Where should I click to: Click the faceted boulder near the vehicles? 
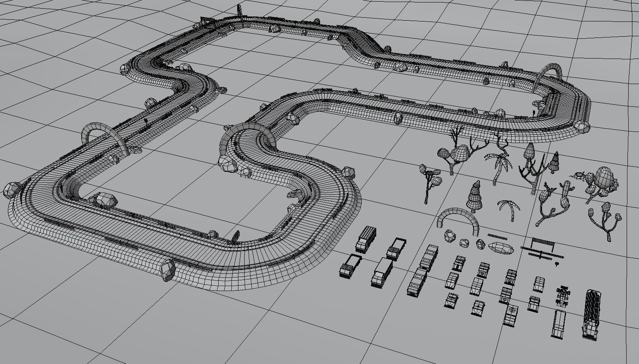click(x=449, y=237)
